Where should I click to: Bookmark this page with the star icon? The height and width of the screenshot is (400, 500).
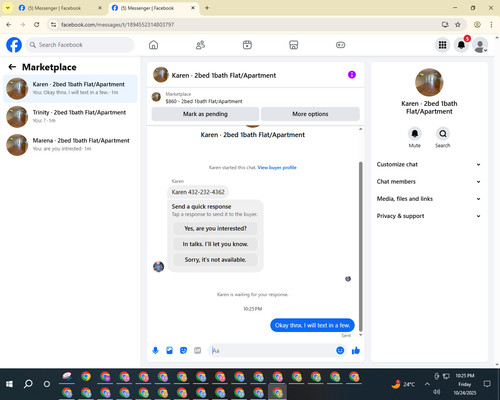(458, 25)
